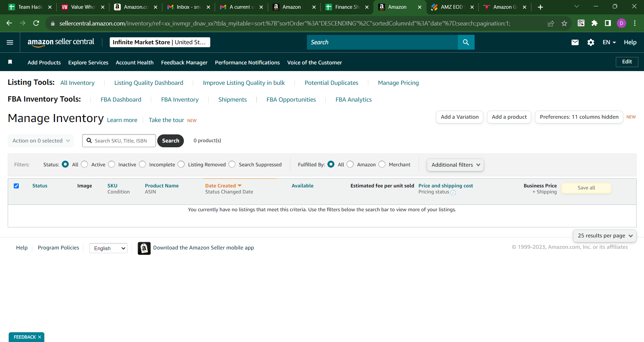Select the Active status radio button

click(x=85, y=164)
